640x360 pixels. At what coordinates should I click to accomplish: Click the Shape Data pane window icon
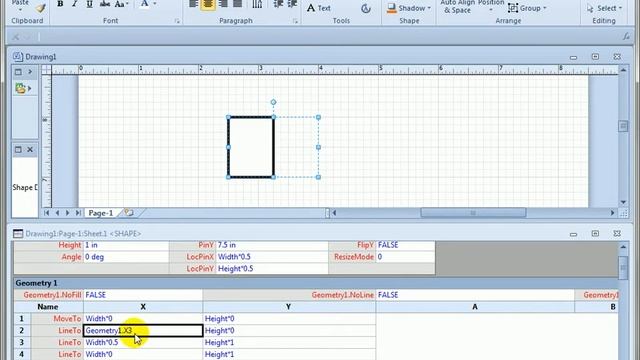point(18,150)
